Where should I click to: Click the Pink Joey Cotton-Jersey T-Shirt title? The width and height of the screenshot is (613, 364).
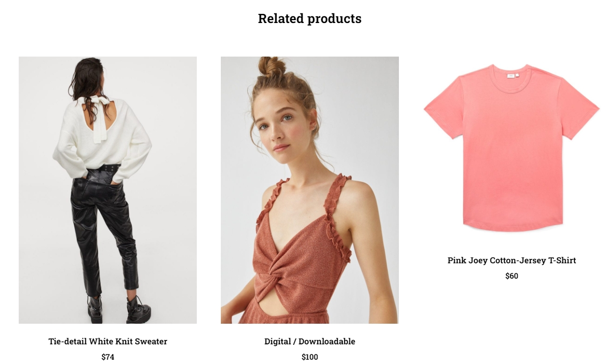click(x=512, y=260)
